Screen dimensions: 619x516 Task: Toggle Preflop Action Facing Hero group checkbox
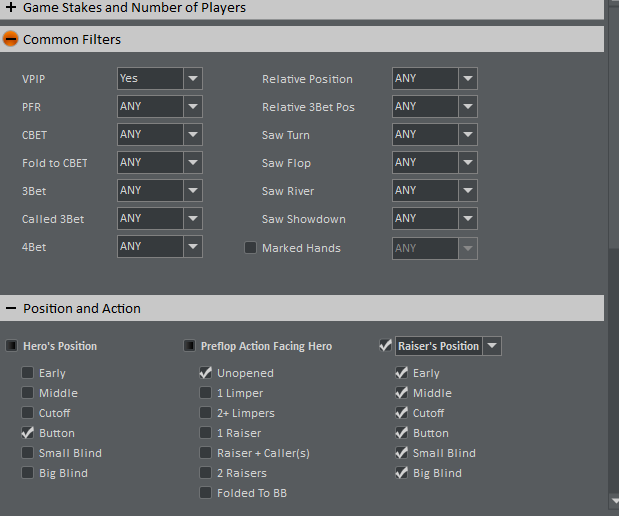(189, 346)
